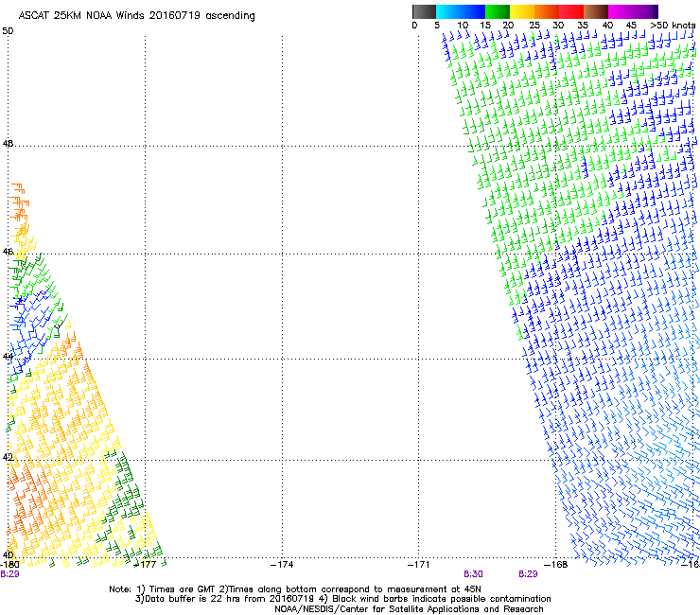This screenshot has height=615, width=700.
Task: Click the cyan-to-blue 5-15 knots legend segment
Action: pyautogui.click(x=461, y=11)
